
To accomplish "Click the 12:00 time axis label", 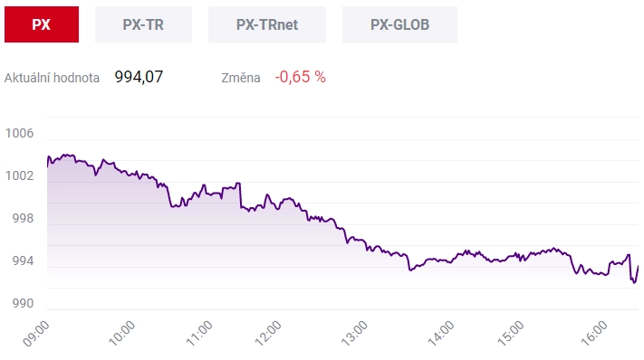I will point(268,334).
